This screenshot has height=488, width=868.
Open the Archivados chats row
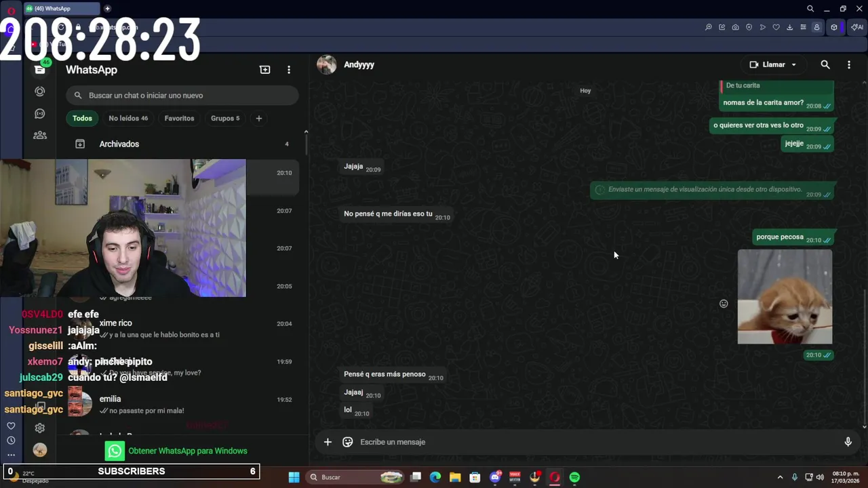(x=182, y=144)
